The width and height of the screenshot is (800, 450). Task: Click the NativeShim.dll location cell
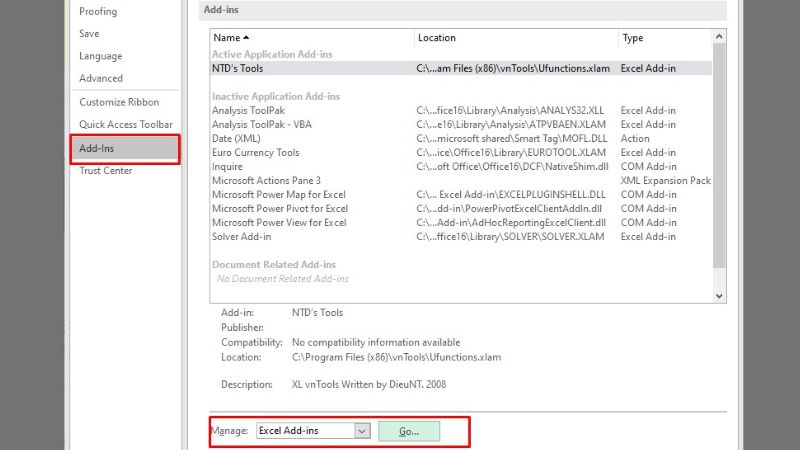(512, 167)
